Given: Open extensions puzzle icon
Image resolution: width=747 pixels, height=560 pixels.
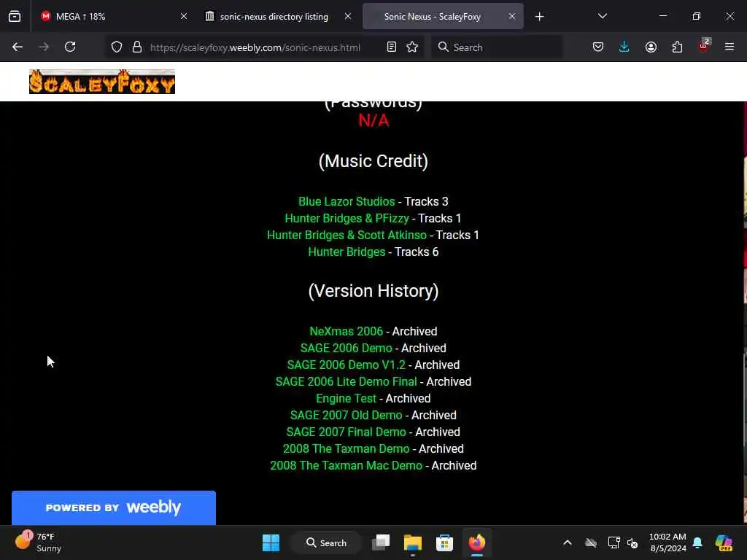Looking at the screenshot, I should pyautogui.click(x=677, y=47).
